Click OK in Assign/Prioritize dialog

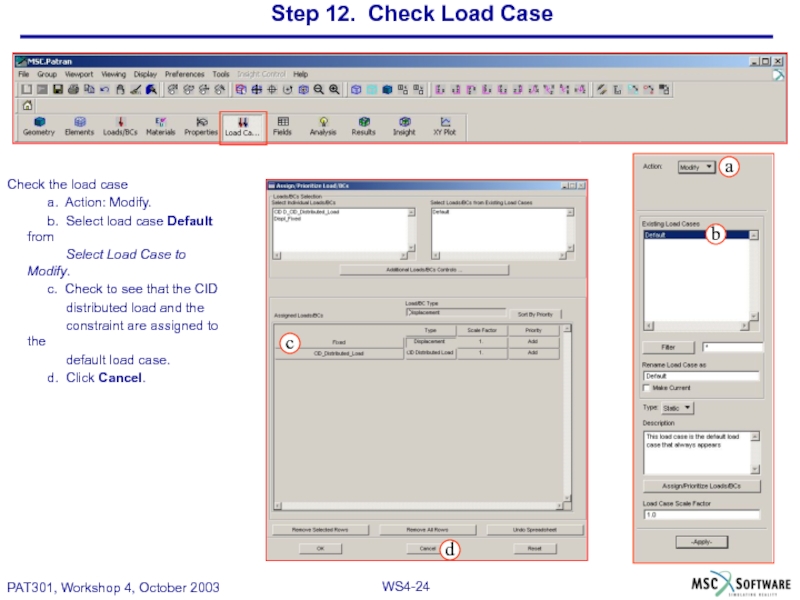click(320, 549)
